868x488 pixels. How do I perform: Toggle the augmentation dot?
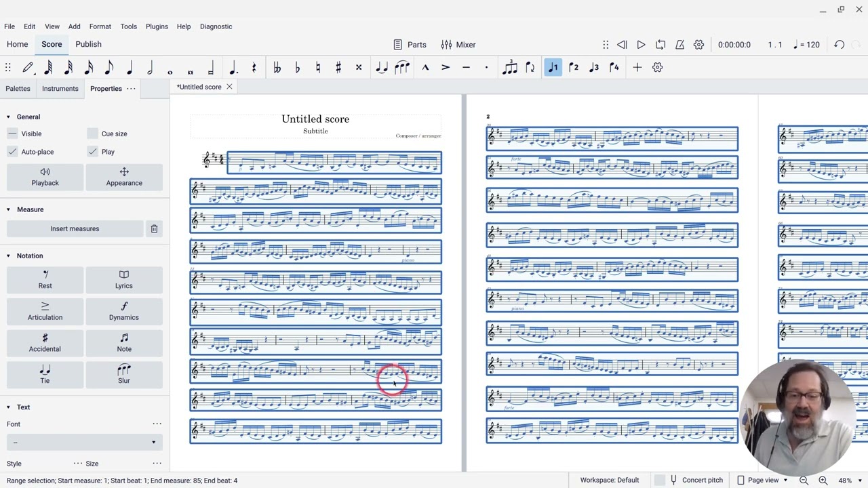coord(233,67)
